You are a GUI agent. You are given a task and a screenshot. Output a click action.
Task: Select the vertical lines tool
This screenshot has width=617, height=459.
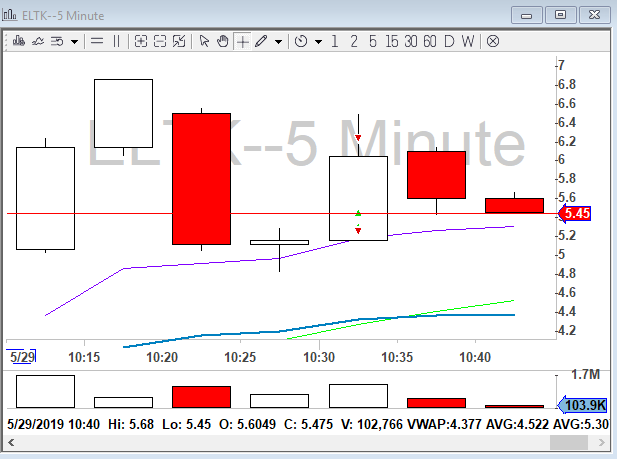[x=116, y=41]
